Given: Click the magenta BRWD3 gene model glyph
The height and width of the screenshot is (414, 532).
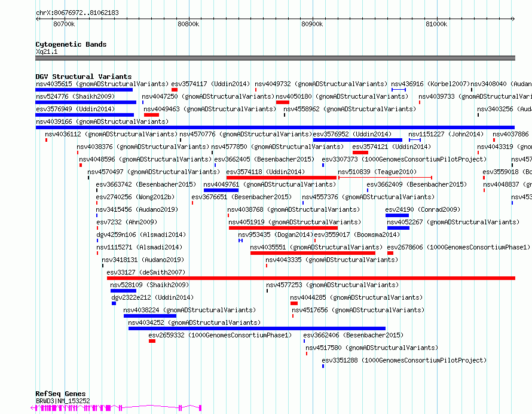Looking at the screenshot, I should (116, 408).
